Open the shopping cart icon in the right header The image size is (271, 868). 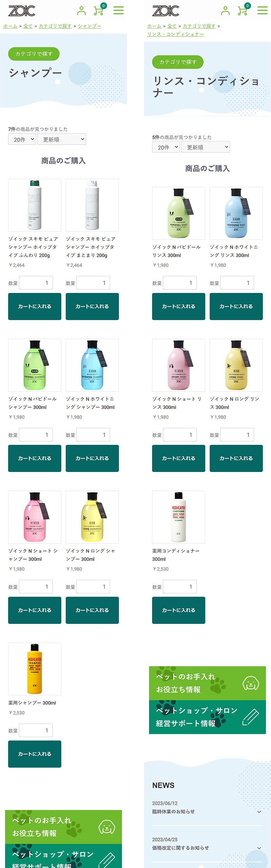(243, 10)
